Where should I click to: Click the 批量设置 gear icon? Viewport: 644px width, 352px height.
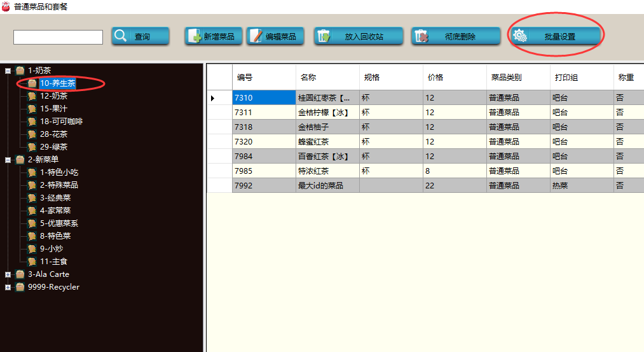tap(519, 36)
